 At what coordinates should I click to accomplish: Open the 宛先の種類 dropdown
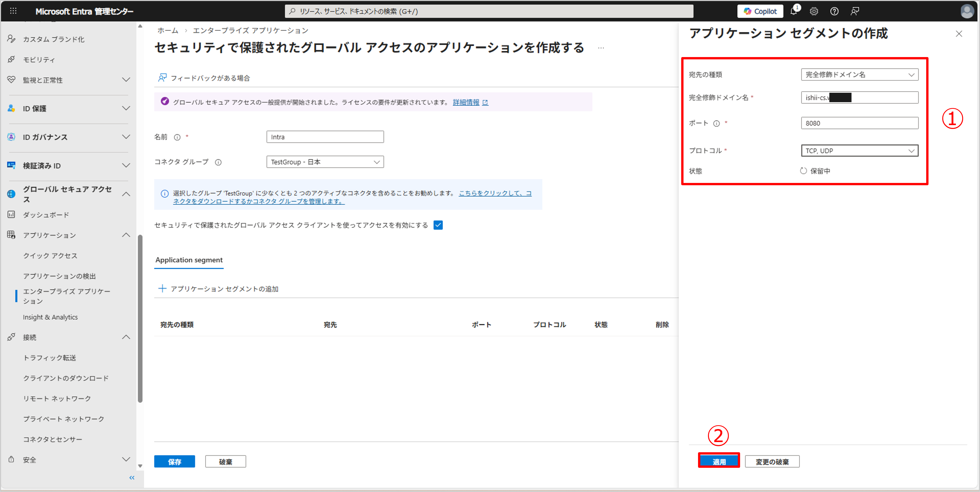point(859,74)
